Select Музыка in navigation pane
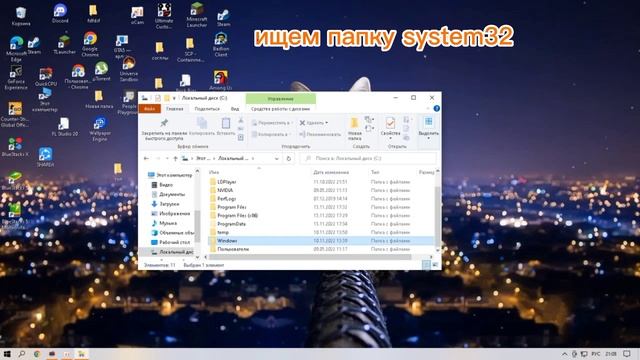The image size is (640, 360). [x=164, y=223]
